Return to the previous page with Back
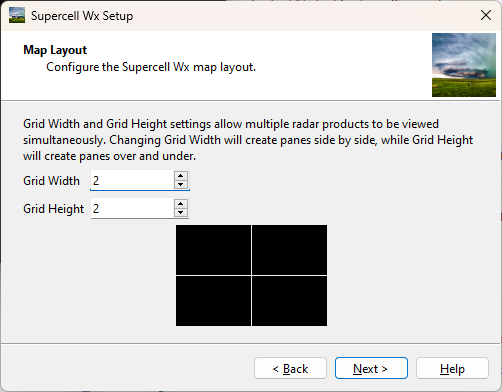The width and height of the screenshot is (502, 392). [290, 368]
